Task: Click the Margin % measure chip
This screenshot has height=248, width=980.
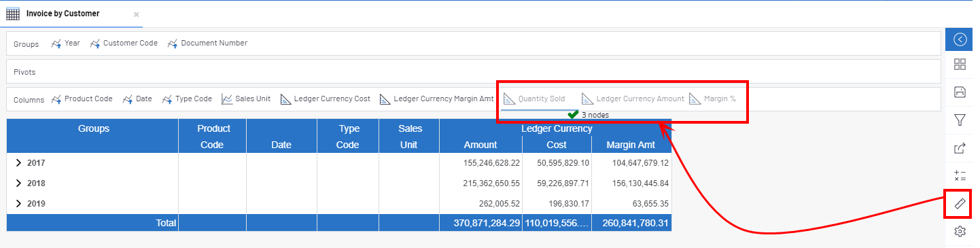Action: (713, 99)
